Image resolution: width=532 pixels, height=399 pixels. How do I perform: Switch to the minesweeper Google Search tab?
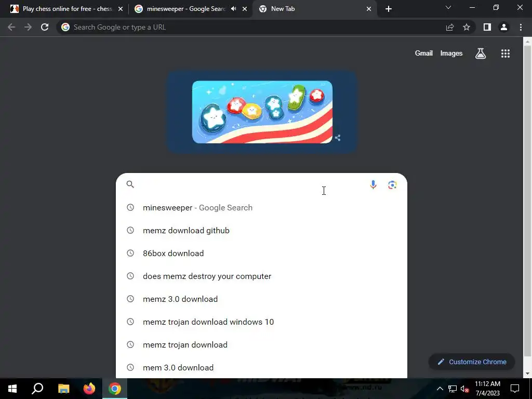190,9
